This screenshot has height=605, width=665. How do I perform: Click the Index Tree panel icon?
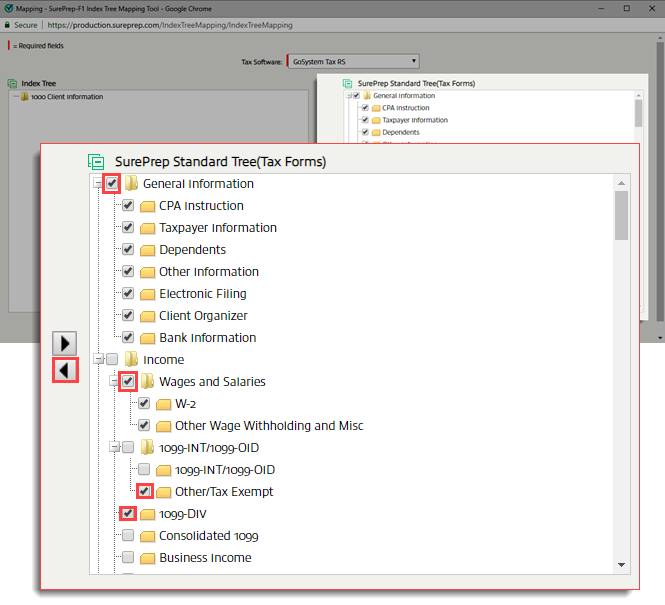(12, 84)
